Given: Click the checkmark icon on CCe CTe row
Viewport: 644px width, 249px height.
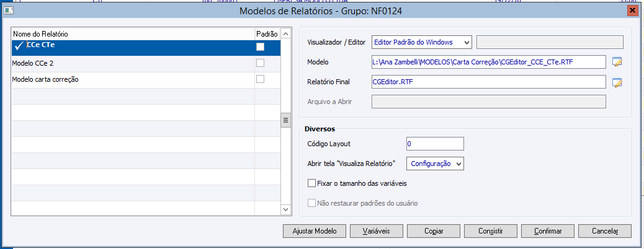Looking at the screenshot, I should [x=19, y=46].
